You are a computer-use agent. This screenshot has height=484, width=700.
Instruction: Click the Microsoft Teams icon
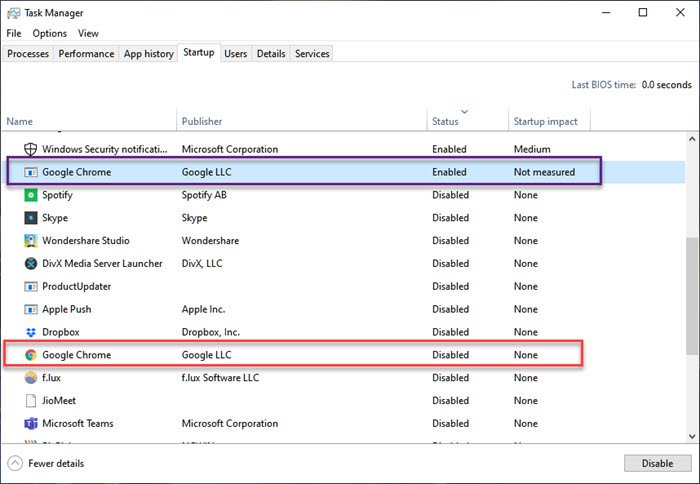coord(31,423)
